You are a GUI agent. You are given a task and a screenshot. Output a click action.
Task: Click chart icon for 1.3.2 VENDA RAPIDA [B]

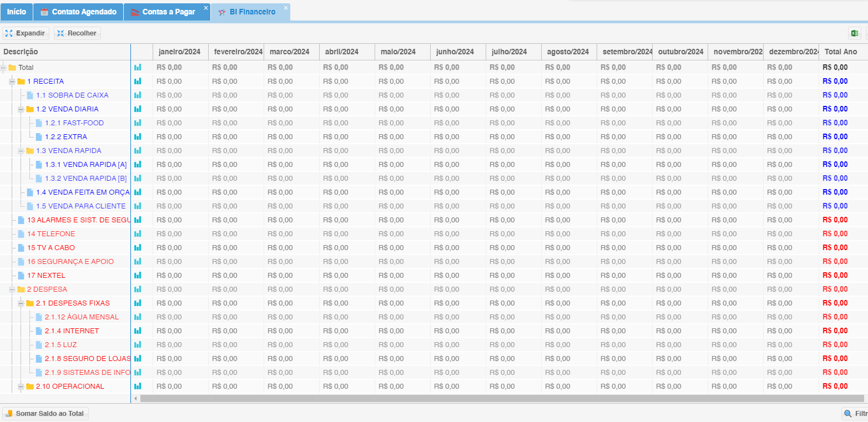pyautogui.click(x=138, y=178)
